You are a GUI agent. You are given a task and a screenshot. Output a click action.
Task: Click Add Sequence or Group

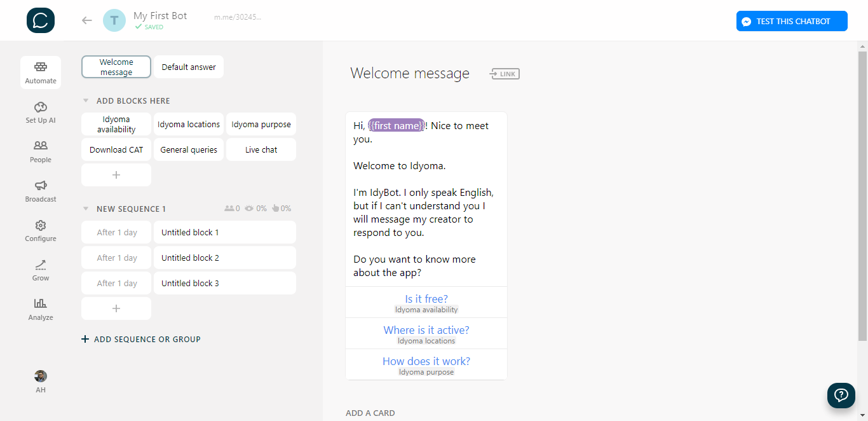click(141, 340)
